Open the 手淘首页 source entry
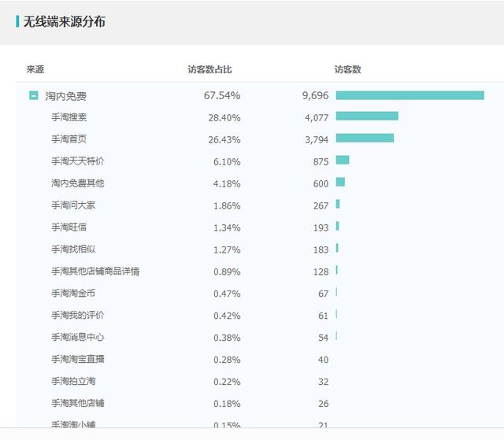This screenshot has width=504, height=440. (x=69, y=139)
